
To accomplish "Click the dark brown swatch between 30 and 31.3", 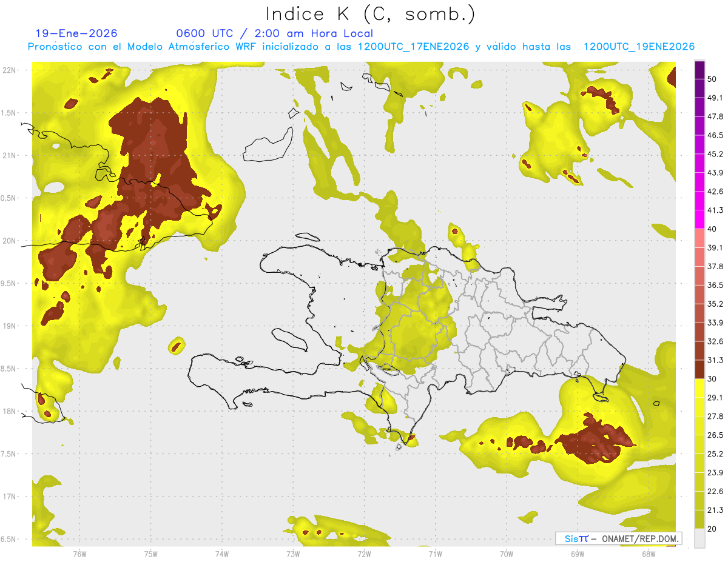I will pos(700,370).
